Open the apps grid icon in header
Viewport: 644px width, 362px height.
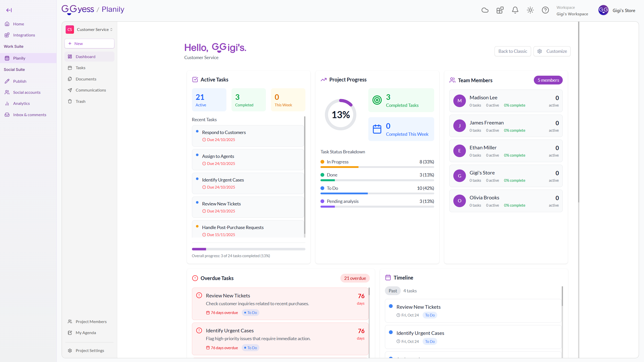(500, 10)
